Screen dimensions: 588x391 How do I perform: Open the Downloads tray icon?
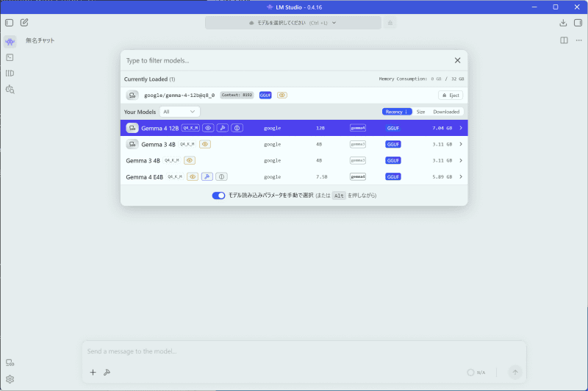pyautogui.click(x=563, y=23)
